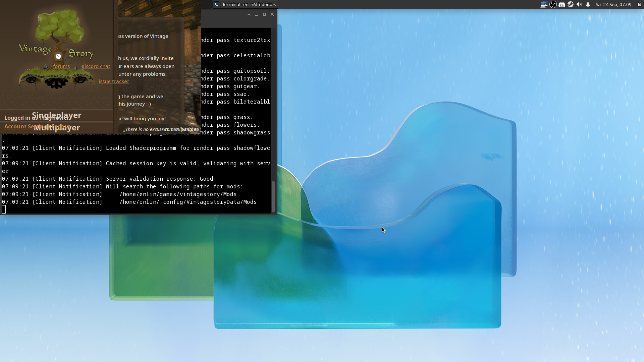Click the OBS Studio tray icon

pos(553,4)
